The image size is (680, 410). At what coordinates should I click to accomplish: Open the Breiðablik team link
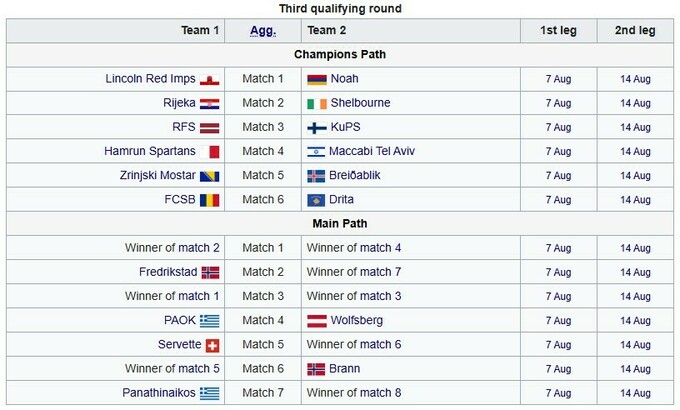355,176
